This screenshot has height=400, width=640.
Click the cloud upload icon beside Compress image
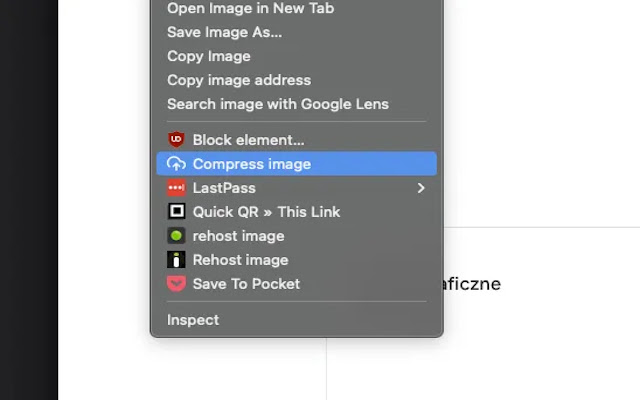tap(176, 164)
